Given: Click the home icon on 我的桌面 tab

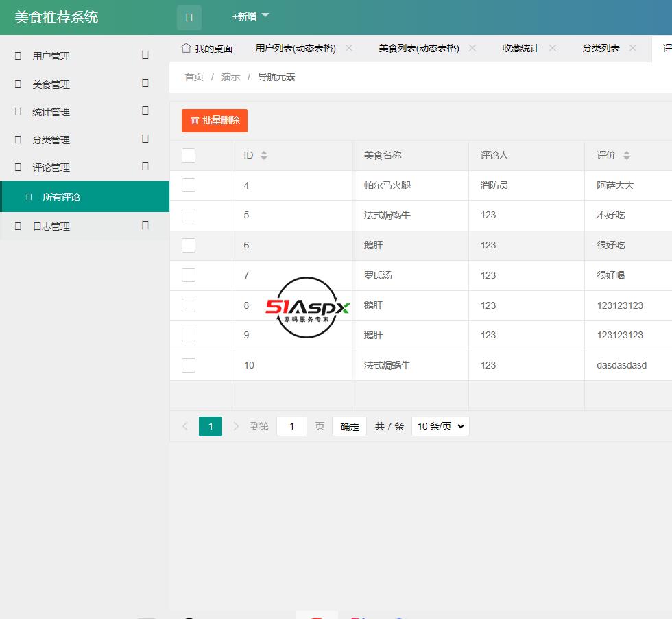Looking at the screenshot, I should coord(185,48).
